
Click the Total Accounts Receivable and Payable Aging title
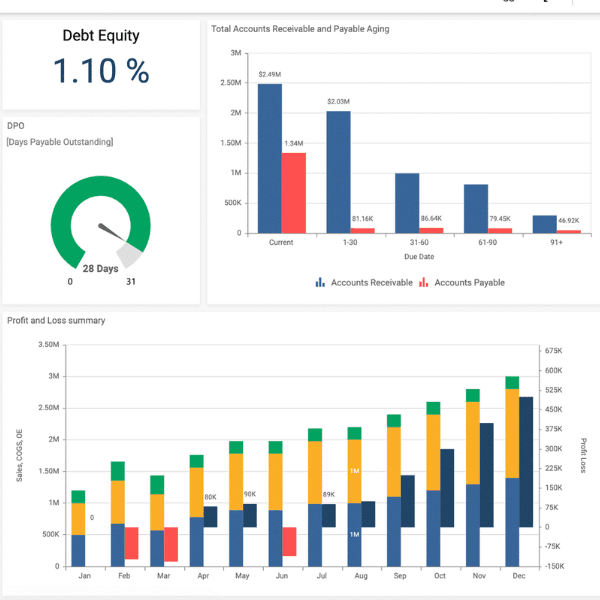coord(300,29)
